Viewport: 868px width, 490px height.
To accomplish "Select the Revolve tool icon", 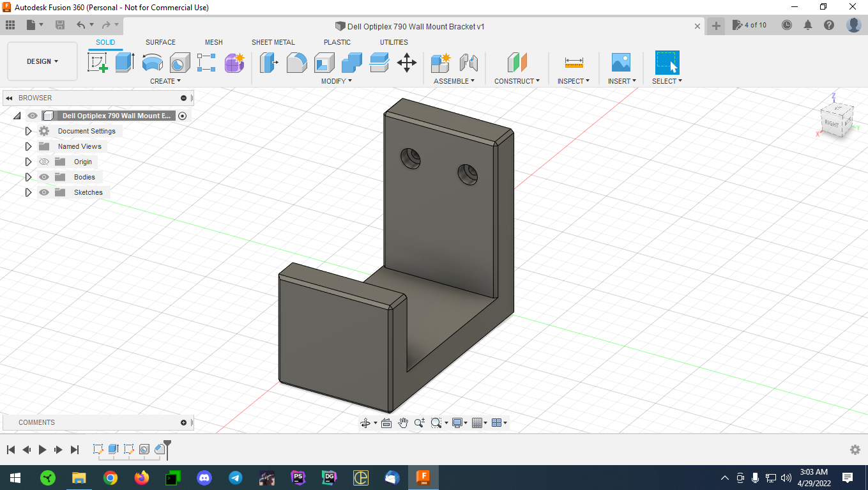I will coord(152,62).
